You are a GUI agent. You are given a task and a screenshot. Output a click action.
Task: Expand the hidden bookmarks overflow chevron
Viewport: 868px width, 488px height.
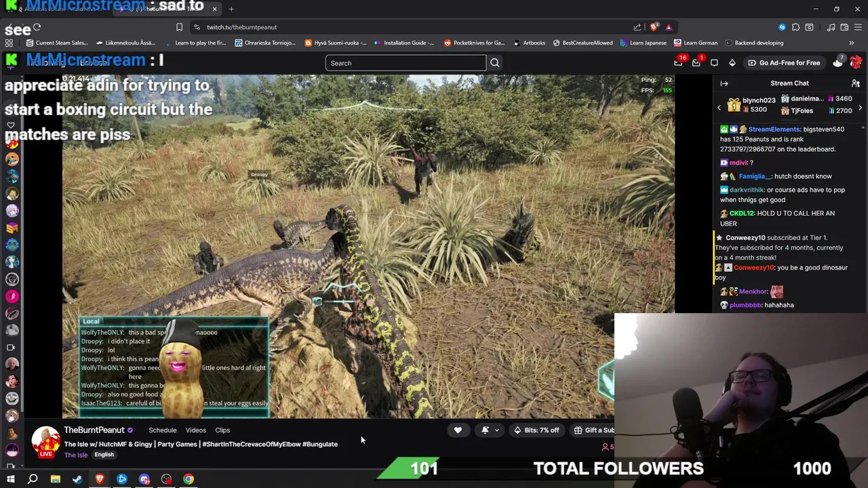(852, 43)
